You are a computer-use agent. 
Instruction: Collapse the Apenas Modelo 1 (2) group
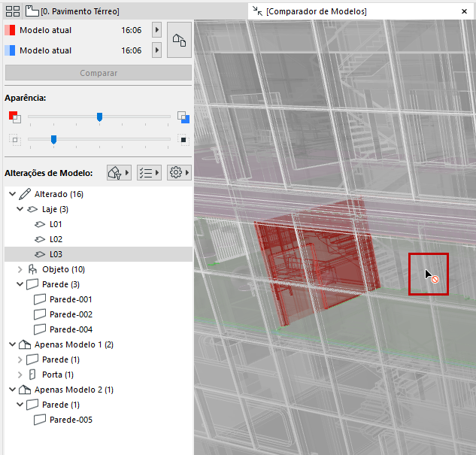(13, 344)
